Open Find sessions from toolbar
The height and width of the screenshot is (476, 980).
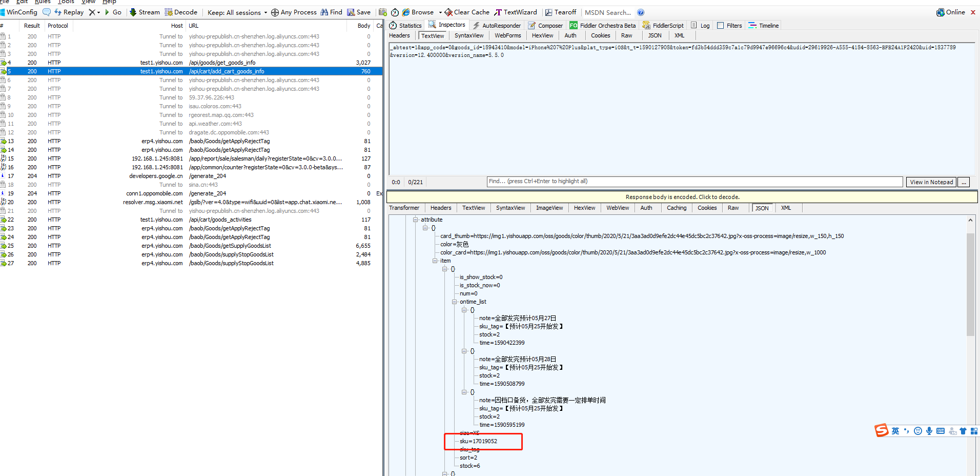[331, 12]
